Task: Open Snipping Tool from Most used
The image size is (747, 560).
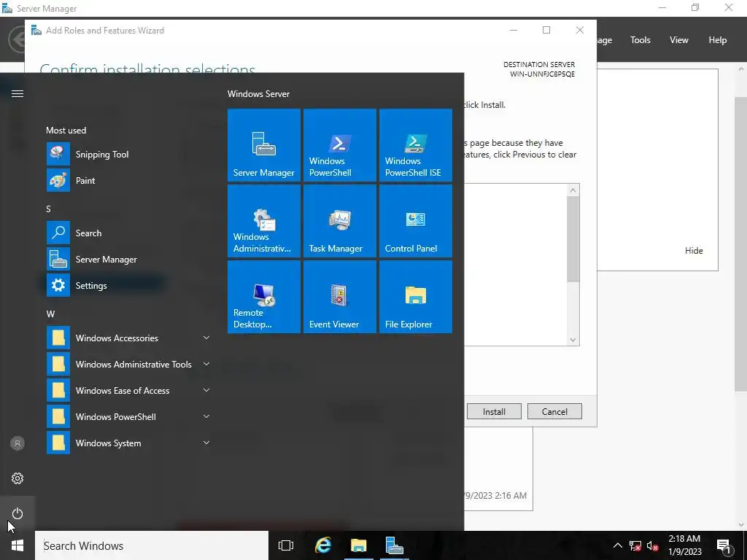Action: (128, 155)
